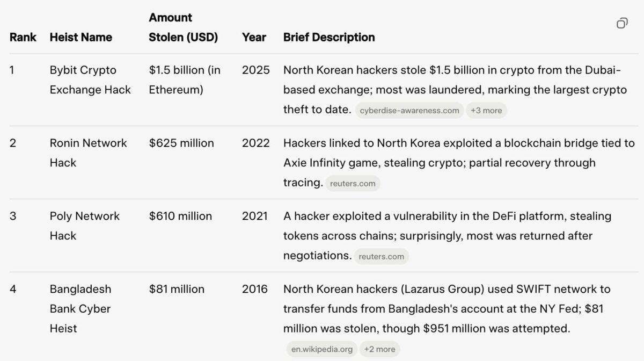
Task: Click the Rank column header
Action: 23,37
